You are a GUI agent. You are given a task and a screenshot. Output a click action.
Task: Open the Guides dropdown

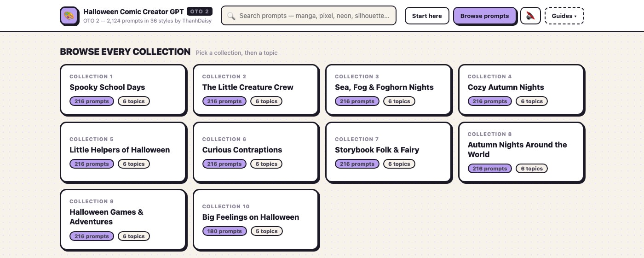564,16
